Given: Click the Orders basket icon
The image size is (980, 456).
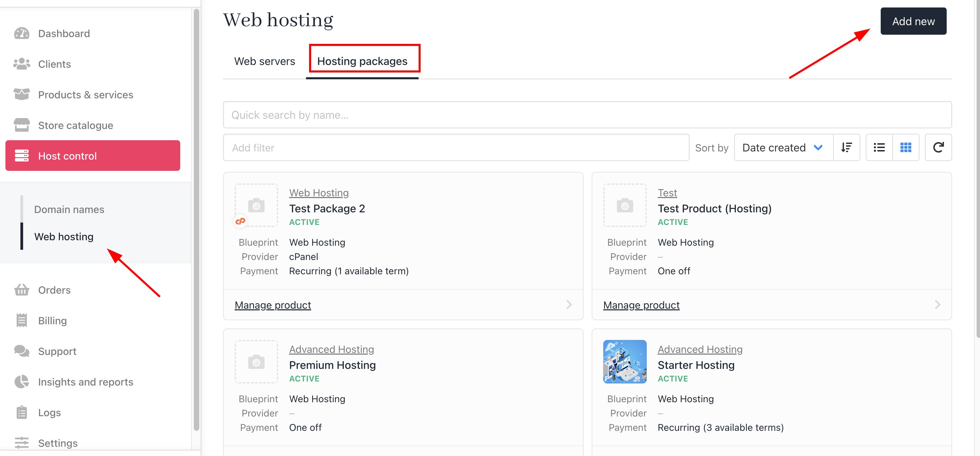Looking at the screenshot, I should (22, 290).
